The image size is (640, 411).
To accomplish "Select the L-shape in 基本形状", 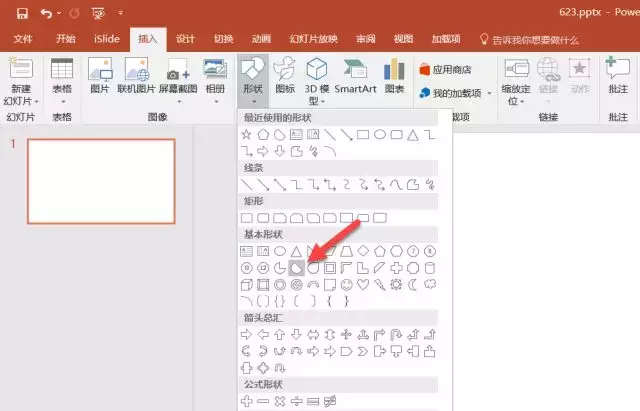I will click(x=363, y=268).
